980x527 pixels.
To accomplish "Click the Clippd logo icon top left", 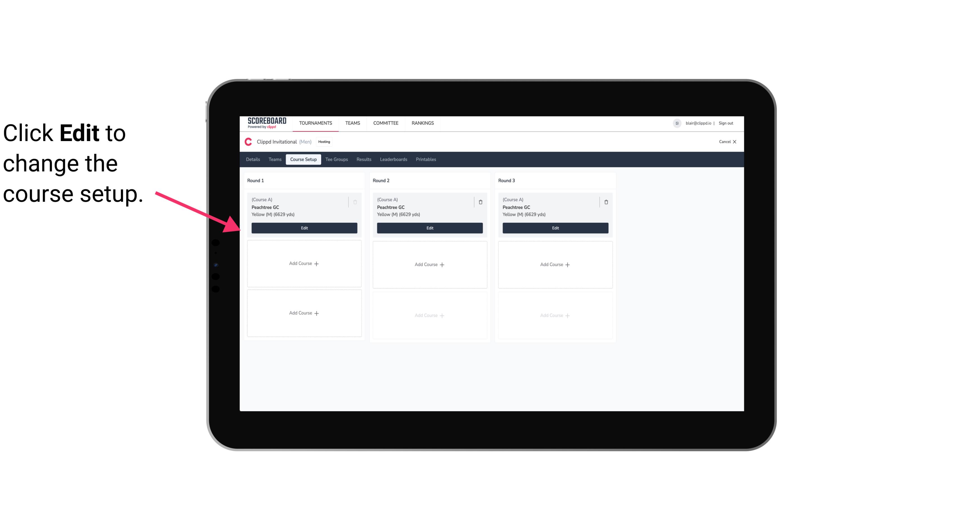I will point(247,142).
